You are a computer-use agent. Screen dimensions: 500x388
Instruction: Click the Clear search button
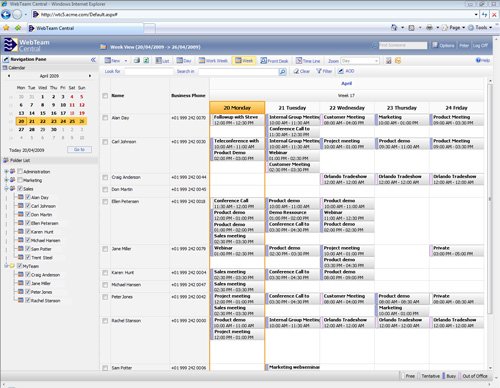point(301,71)
